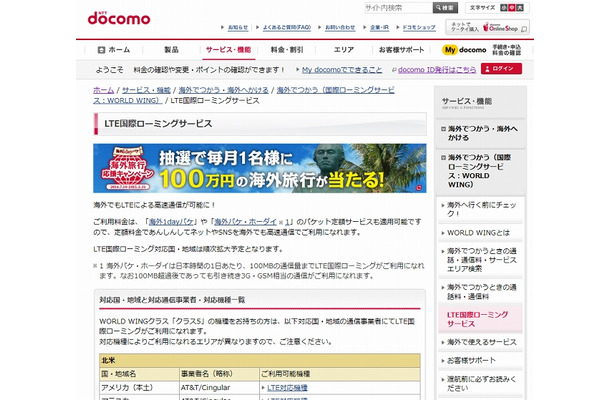This screenshot has width=610, height=400.
Task: Click the サービス・機能 sidebar heading
Action: tap(467, 102)
